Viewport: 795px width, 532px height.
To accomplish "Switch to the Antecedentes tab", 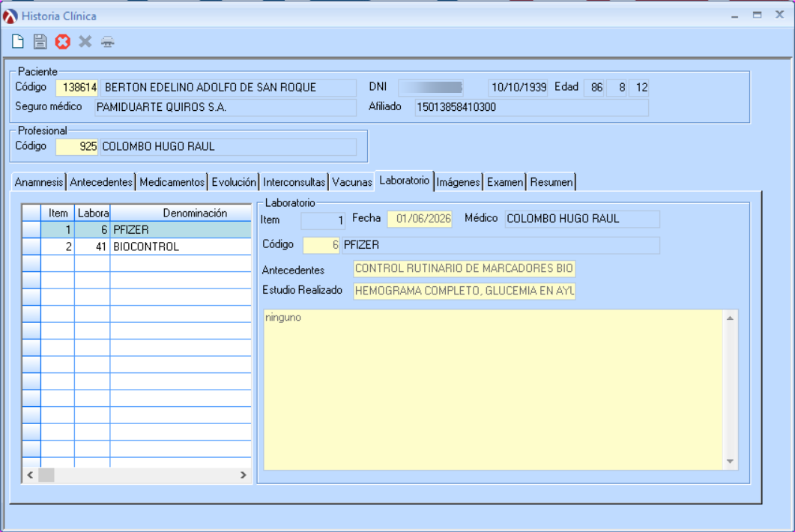I will 101,182.
